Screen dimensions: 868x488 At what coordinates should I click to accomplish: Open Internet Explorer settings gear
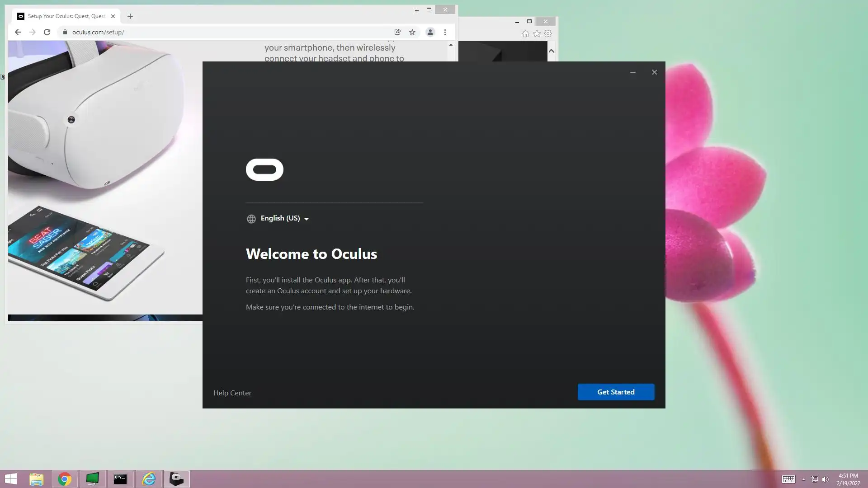[548, 33]
